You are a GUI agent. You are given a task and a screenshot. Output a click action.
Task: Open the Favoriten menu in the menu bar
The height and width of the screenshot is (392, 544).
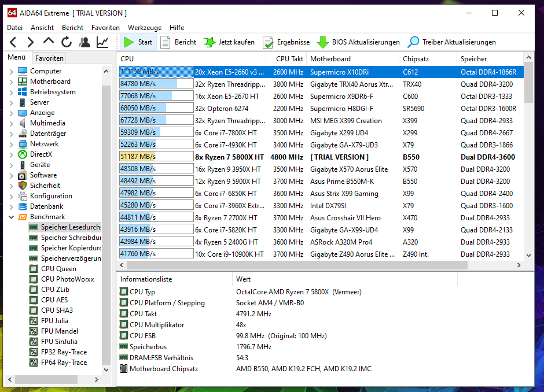[x=105, y=28]
